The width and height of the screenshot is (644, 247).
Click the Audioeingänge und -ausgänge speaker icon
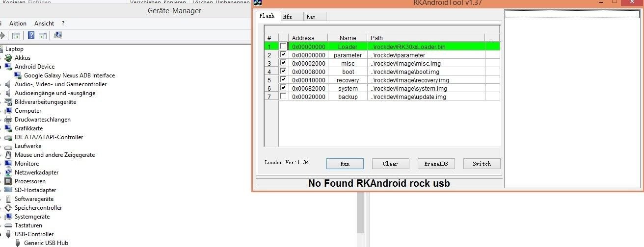9,93
